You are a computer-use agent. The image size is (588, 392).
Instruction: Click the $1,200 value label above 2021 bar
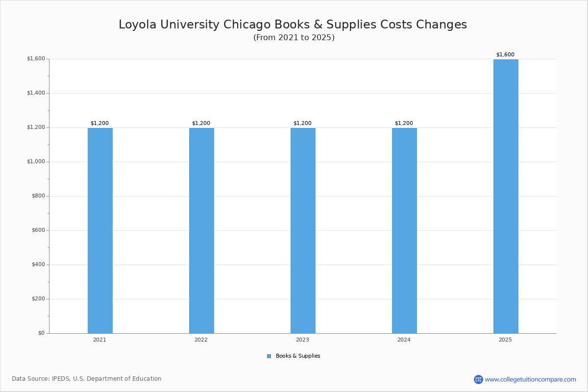pyautogui.click(x=99, y=123)
